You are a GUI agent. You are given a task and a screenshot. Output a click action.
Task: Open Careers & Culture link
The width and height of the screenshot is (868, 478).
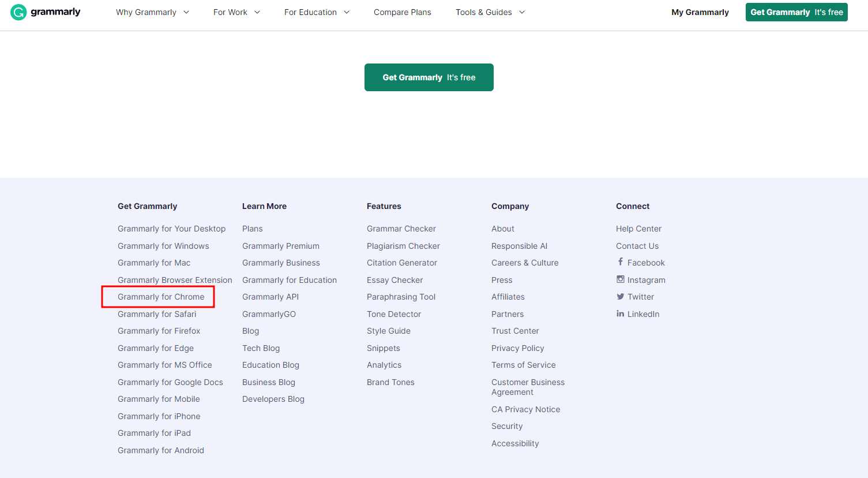coord(525,263)
